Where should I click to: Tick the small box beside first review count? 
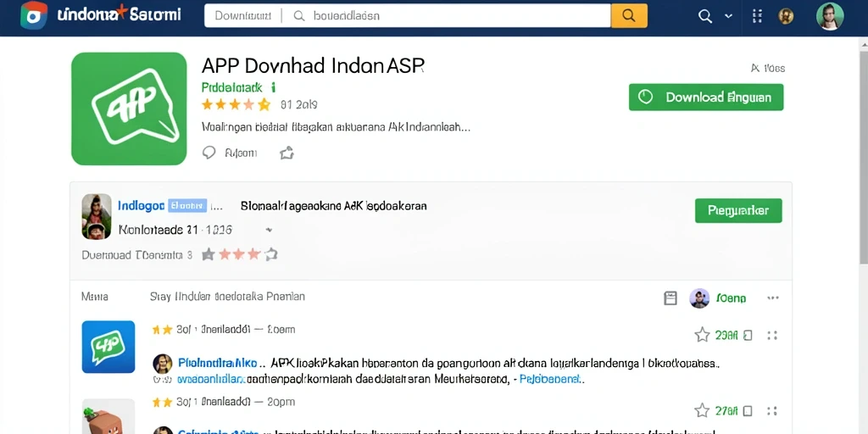click(748, 335)
